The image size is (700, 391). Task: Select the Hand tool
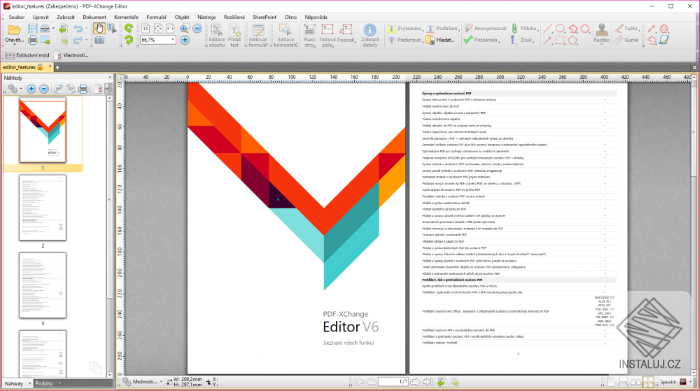pos(99,29)
